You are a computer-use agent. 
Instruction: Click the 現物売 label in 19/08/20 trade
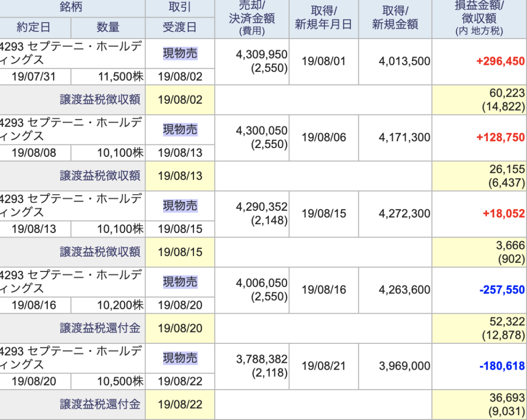click(180, 358)
